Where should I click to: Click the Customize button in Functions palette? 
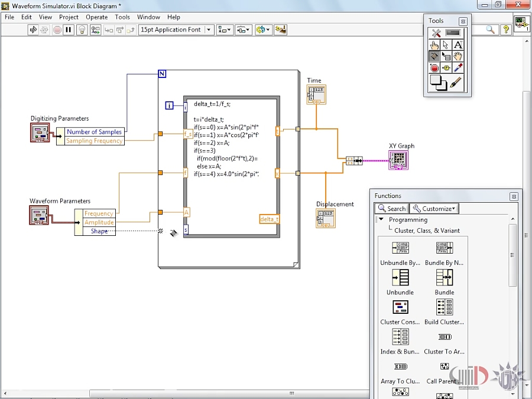[434, 208]
